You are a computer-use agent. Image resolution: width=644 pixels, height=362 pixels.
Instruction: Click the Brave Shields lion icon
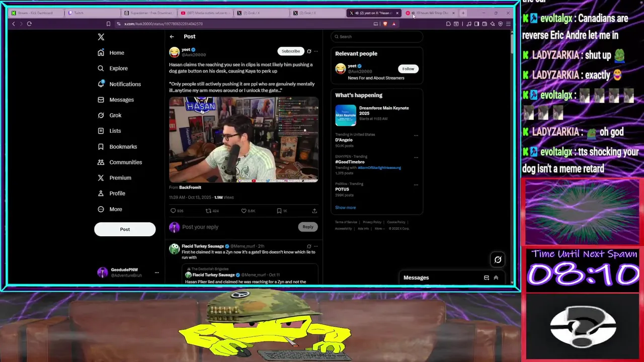385,24
